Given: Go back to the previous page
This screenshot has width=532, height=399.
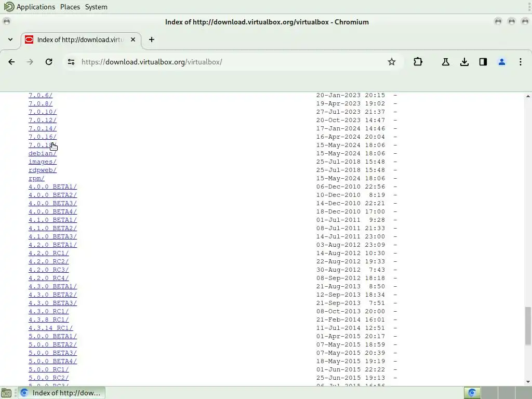Looking at the screenshot, I should tap(11, 62).
